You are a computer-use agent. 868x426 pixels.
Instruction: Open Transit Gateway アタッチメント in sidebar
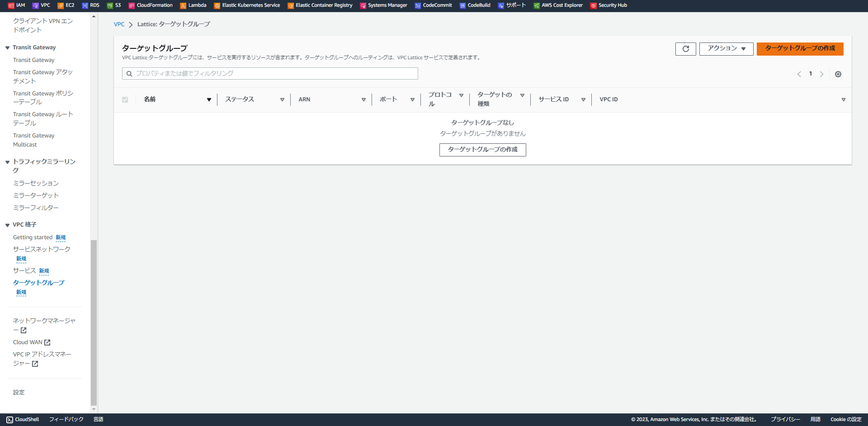pyautogui.click(x=43, y=76)
